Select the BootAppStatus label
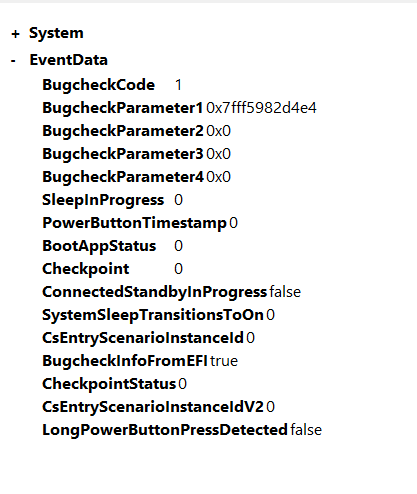417x494 pixels. 99,246
